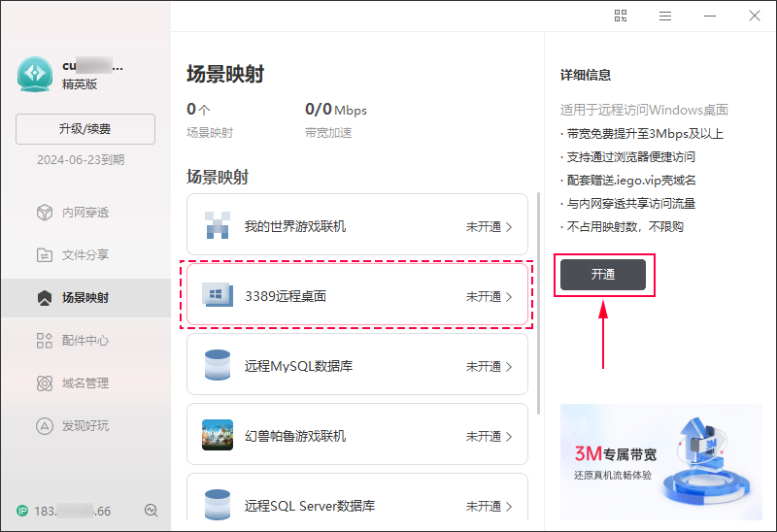Screen dimensions: 777x532
Task: Click the remote MySQL database icon
Action: pyautogui.click(x=218, y=366)
